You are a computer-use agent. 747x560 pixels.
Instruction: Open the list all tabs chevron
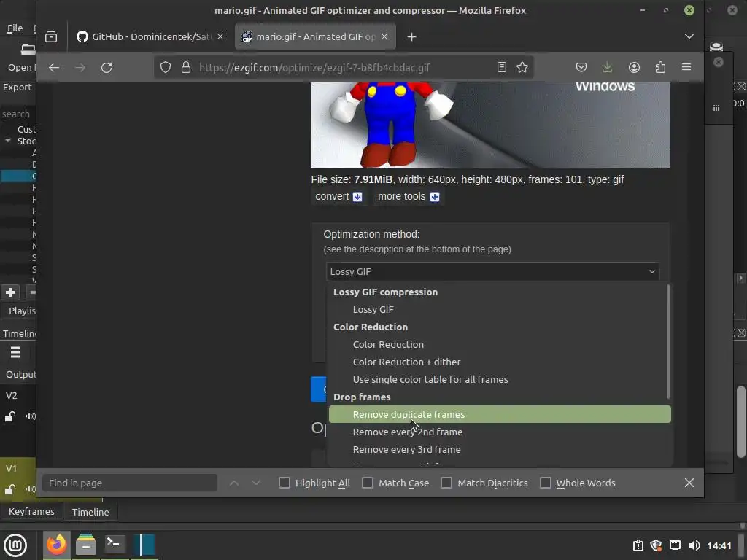(689, 36)
